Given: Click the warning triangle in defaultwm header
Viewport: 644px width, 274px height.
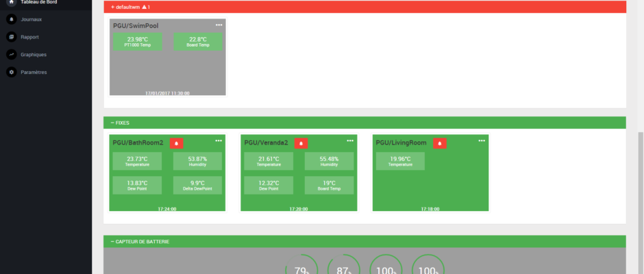Looking at the screenshot, I should point(144,7).
